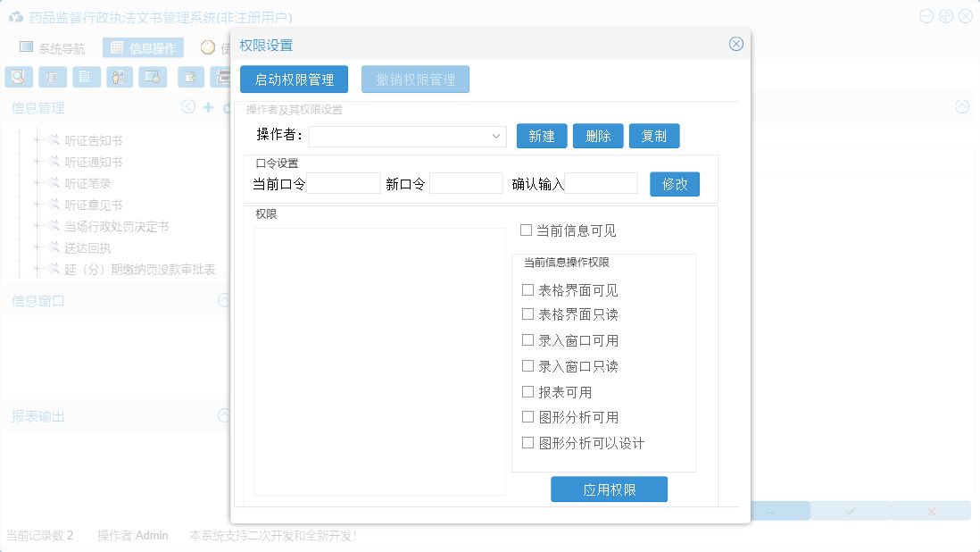Click the green checkmark button in main window
The width and height of the screenshot is (980, 552).
click(x=851, y=511)
